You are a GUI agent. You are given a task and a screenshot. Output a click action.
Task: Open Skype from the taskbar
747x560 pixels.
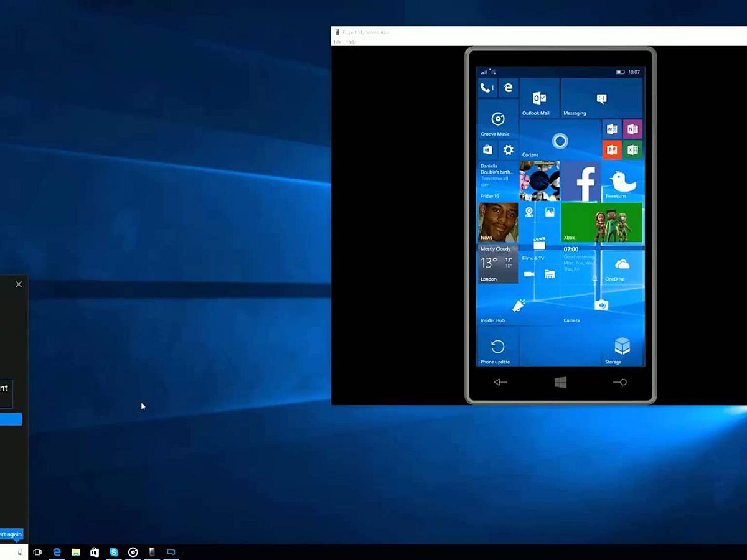coord(114,552)
